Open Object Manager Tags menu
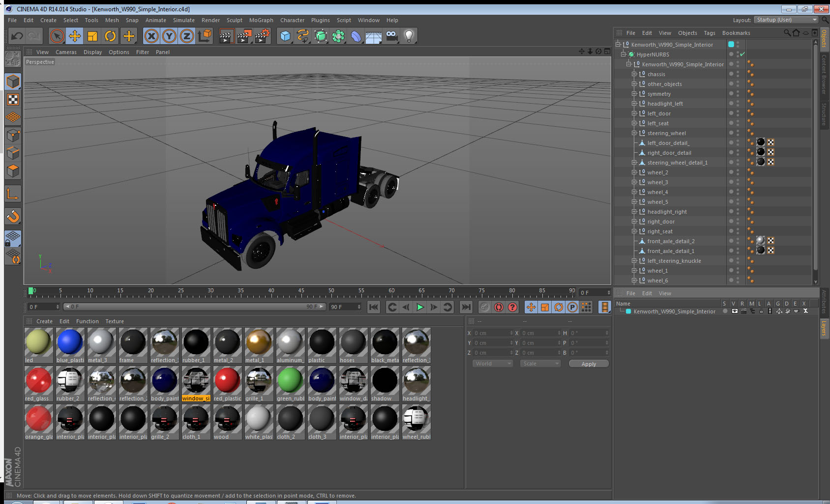 coord(710,33)
